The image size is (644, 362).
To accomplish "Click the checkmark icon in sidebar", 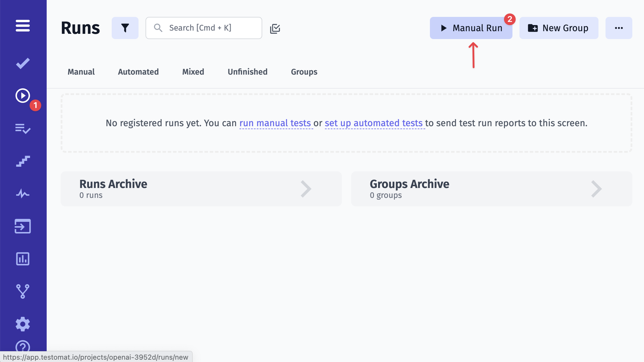I will coord(23,63).
